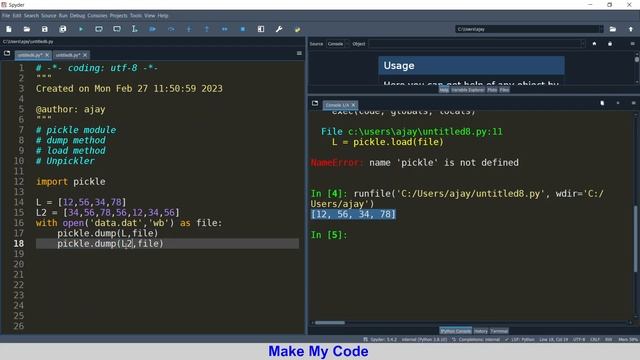This screenshot has width=640, height=360.
Task: Go to the Help pane home page
Action: (594, 44)
